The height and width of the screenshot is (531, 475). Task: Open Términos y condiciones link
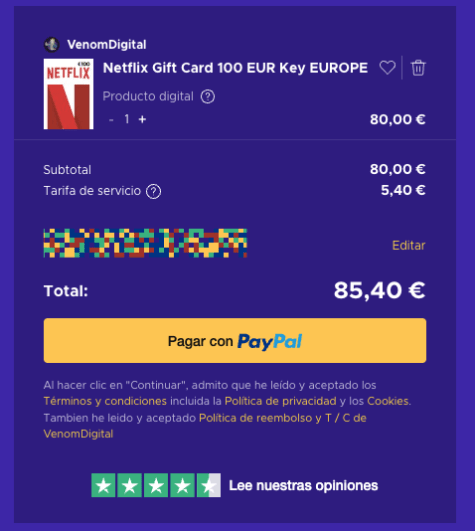[105, 401]
